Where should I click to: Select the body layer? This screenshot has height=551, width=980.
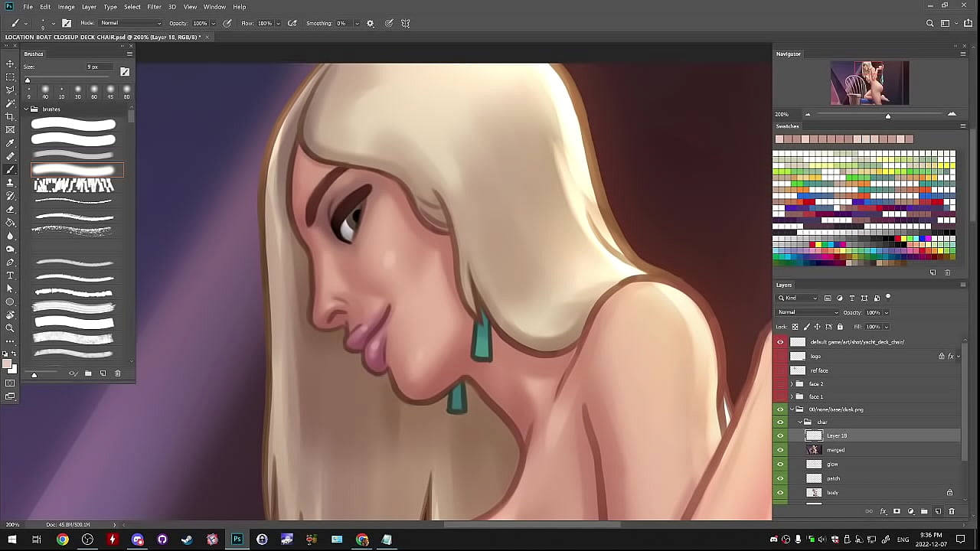(833, 493)
